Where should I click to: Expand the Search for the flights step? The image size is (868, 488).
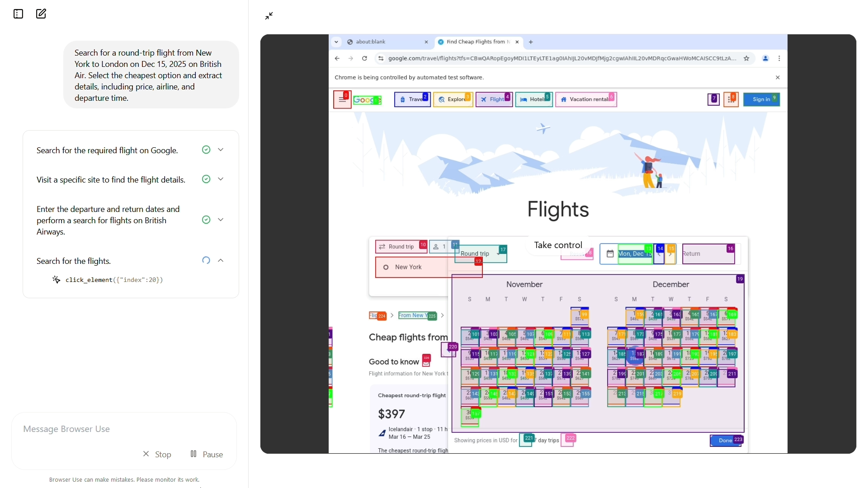220,260
